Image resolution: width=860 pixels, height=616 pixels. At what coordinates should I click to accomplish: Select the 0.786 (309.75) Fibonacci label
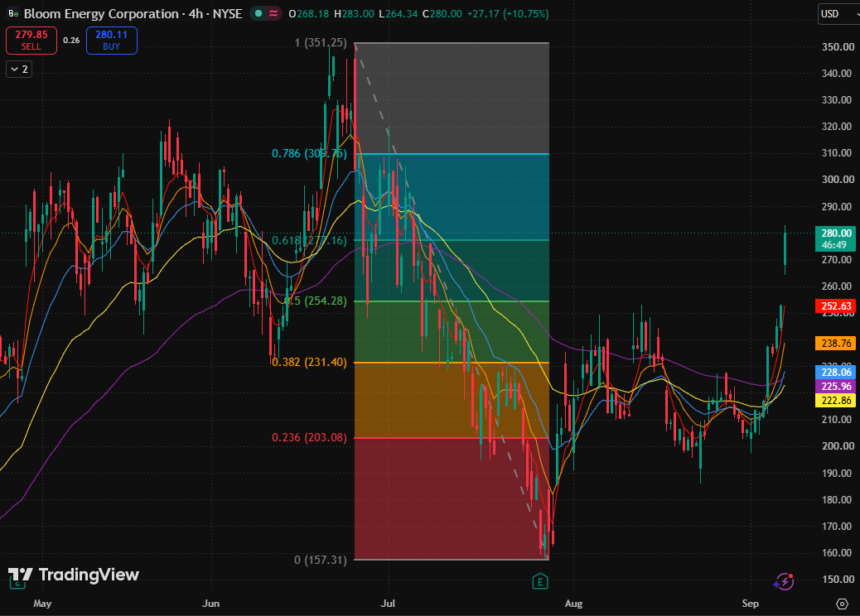tap(309, 153)
